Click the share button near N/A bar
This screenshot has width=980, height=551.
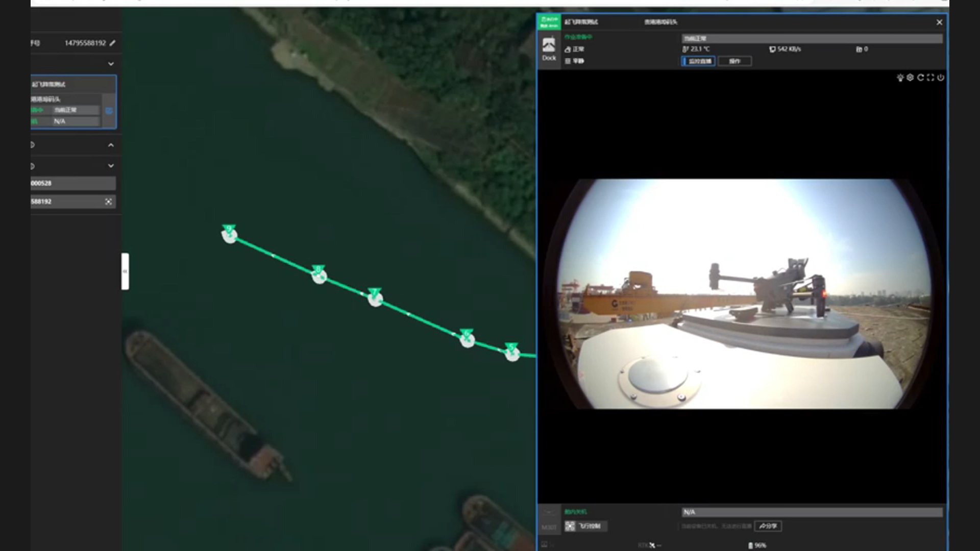tap(768, 526)
